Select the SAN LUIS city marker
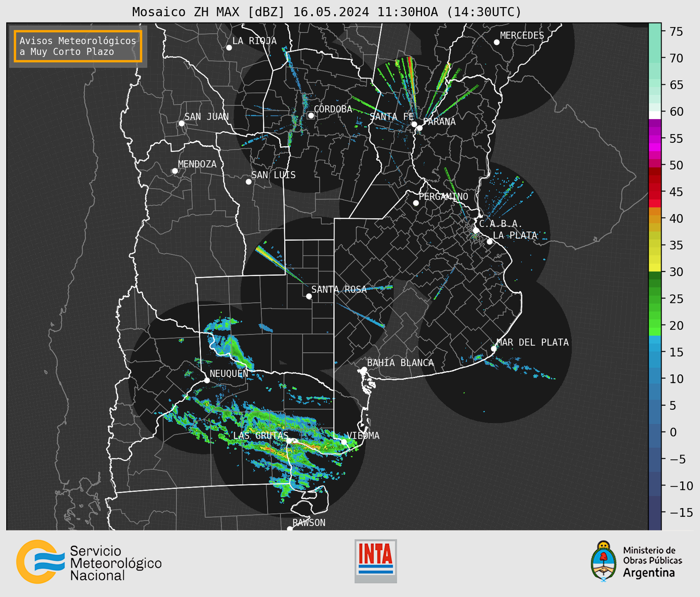Viewport: 700px width, 597px height. [249, 182]
